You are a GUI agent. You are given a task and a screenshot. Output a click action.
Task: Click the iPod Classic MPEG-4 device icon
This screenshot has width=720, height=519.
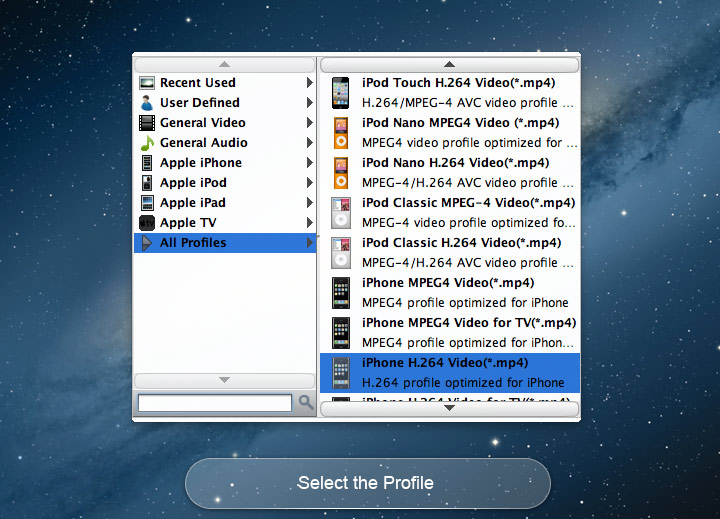[x=341, y=213]
